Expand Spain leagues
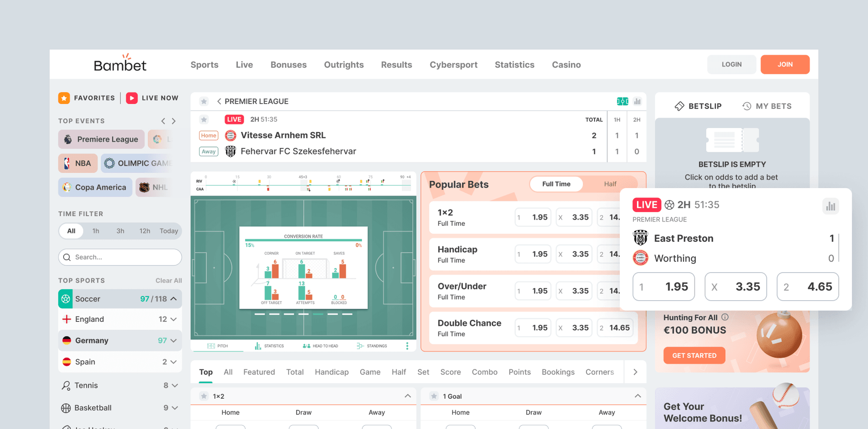Viewport: 868px width, 429px height. tap(174, 362)
